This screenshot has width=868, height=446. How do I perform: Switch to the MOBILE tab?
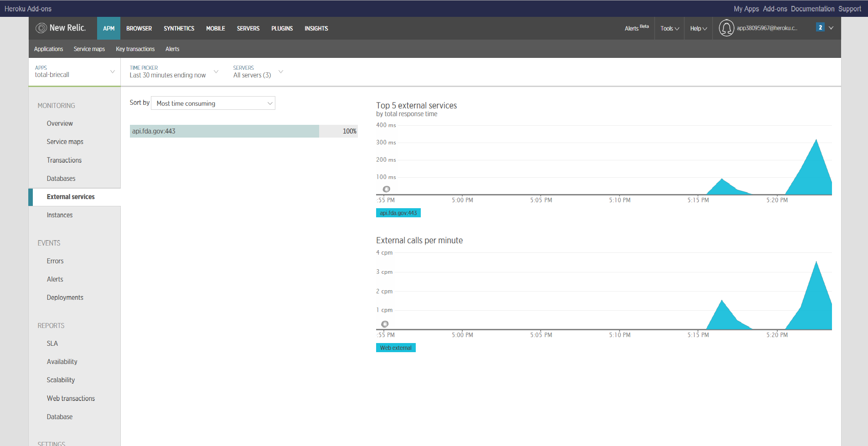tap(216, 28)
